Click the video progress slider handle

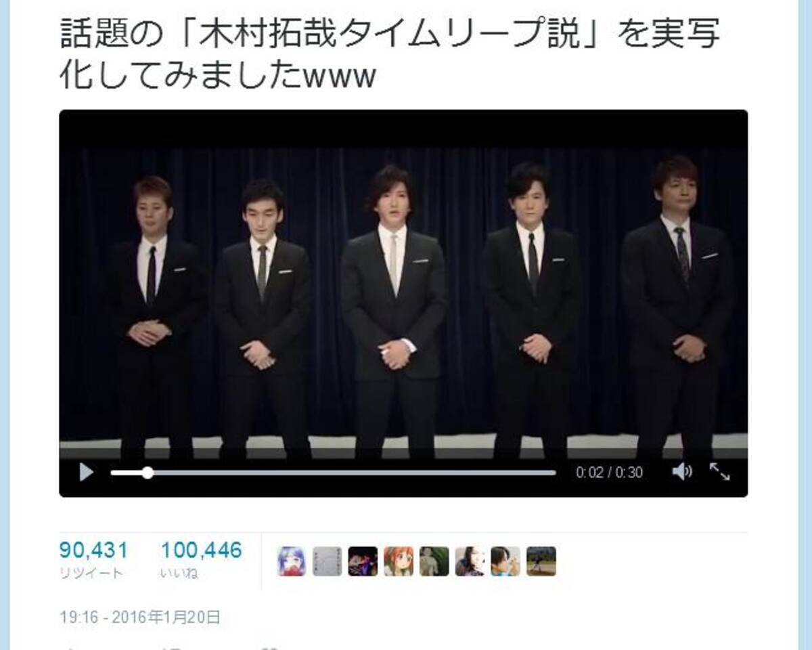(148, 473)
